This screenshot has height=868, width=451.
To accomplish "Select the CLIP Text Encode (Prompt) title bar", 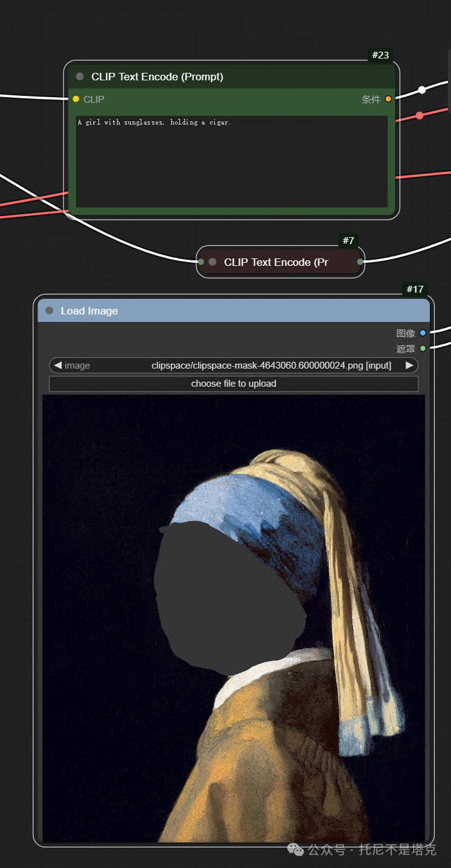I will pyautogui.click(x=231, y=77).
